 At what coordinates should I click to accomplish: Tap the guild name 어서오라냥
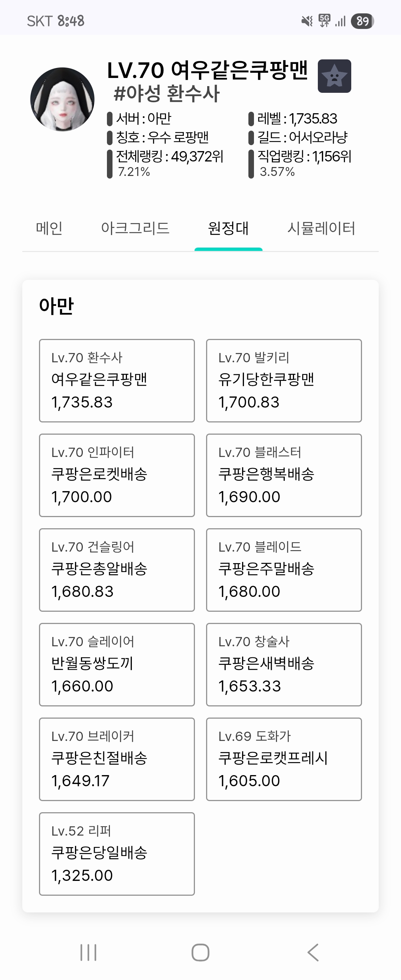[x=318, y=137]
